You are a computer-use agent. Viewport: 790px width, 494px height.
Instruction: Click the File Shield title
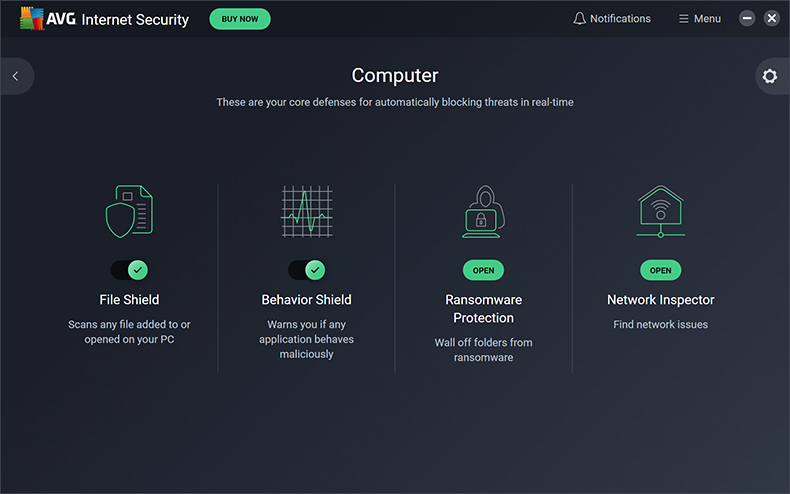129,299
